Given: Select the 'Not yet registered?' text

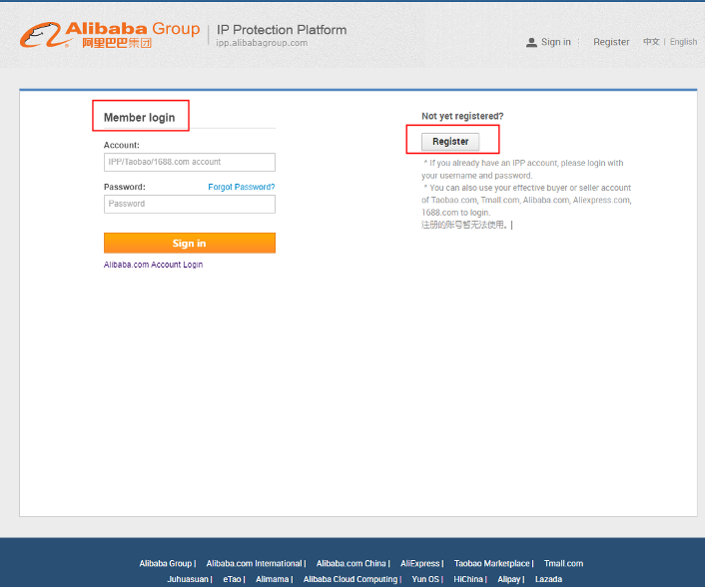Looking at the screenshot, I should [x=462, y=116].
